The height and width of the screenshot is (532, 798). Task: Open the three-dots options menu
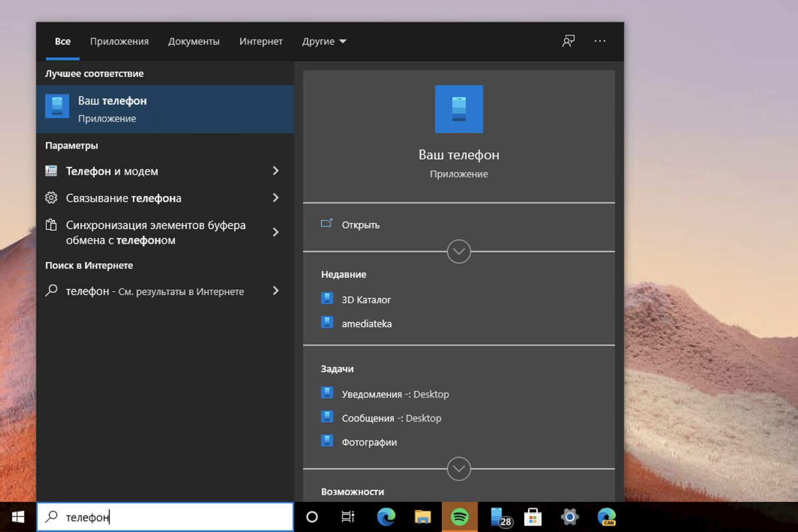[x=600, y=41]
